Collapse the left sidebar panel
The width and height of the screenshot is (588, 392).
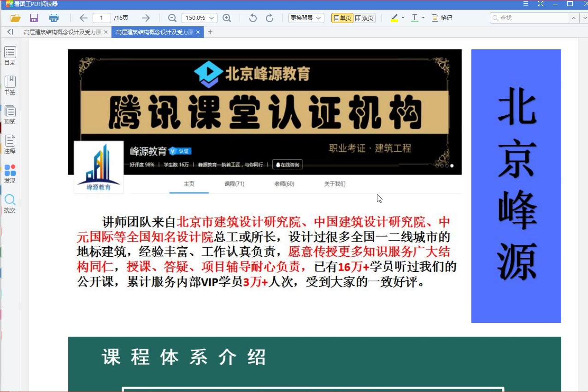coord(9,32)
